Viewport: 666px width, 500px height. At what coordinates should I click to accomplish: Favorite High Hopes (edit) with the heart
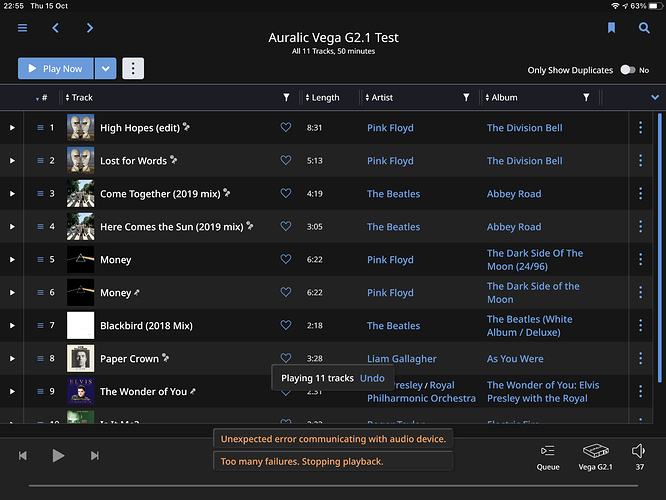pyautogui.click(x=286, y=127)
